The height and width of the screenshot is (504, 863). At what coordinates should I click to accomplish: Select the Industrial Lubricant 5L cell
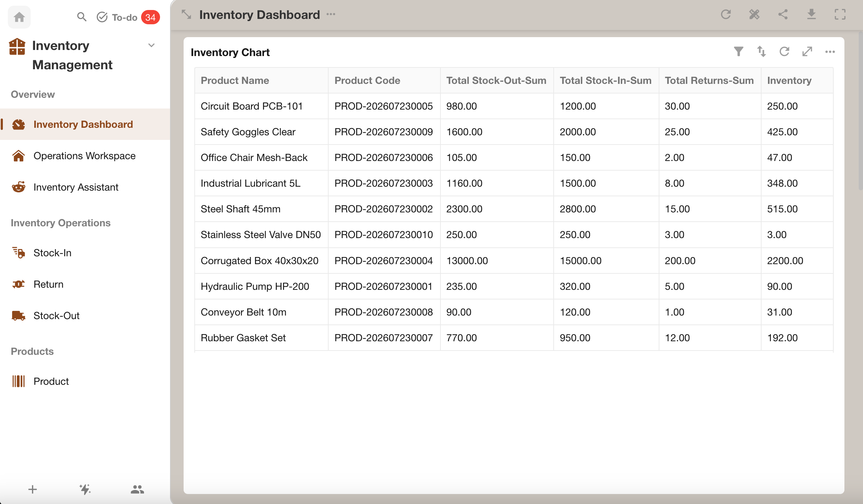click(261, 183)
